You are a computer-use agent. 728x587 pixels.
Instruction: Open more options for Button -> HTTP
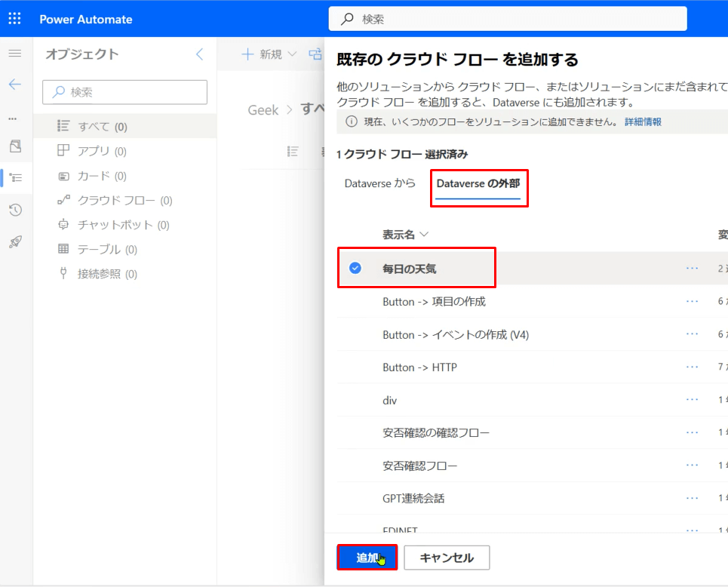pos(693,367)
